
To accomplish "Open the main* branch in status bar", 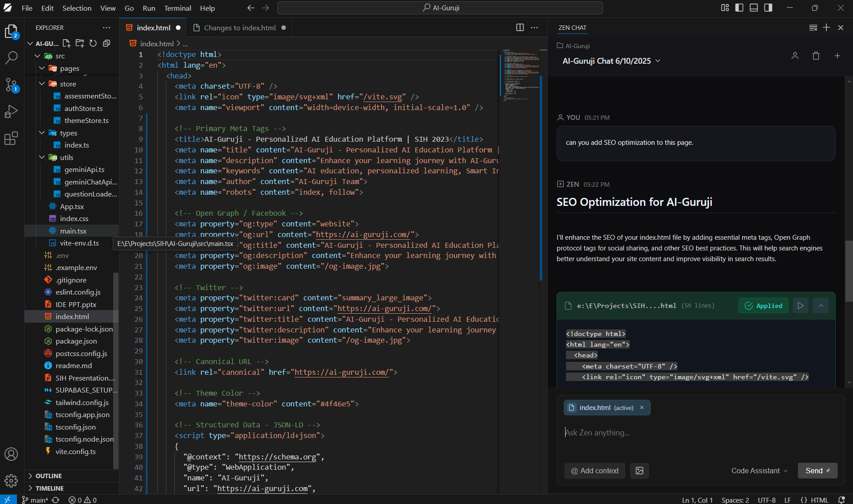I will tap(35, 500).
